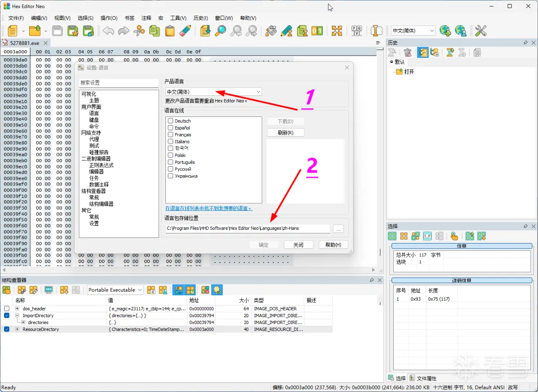538x392 pixels.
Task: Click the Copy icon in the toolbar
Action: click(x=155, y=30)
